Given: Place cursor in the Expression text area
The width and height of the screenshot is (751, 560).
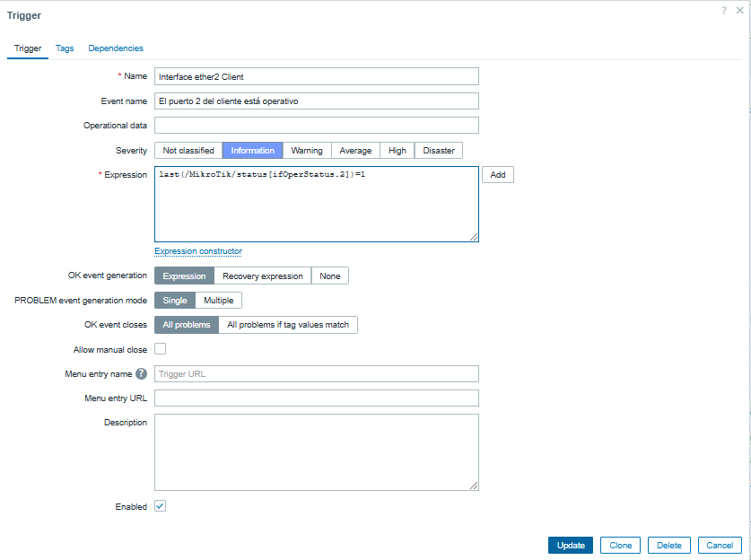Looking at the screenshot, I should tap(317, 204).
